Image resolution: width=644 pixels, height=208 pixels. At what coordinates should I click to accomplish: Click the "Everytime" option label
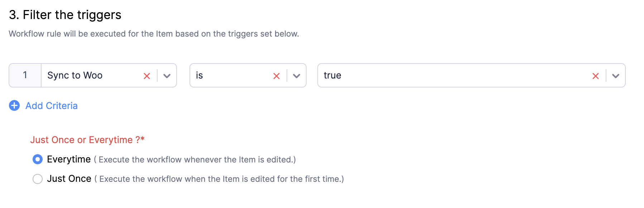point(69,159)
